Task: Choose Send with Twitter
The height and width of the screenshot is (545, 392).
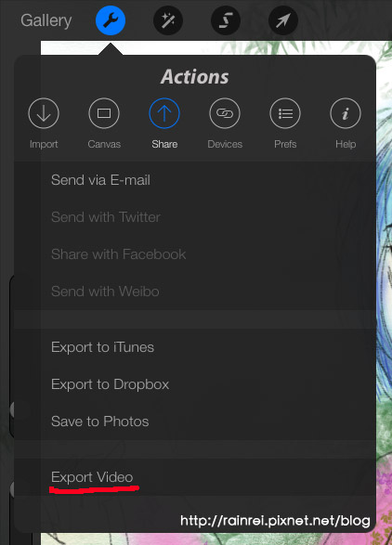Action: click(195, 217)
